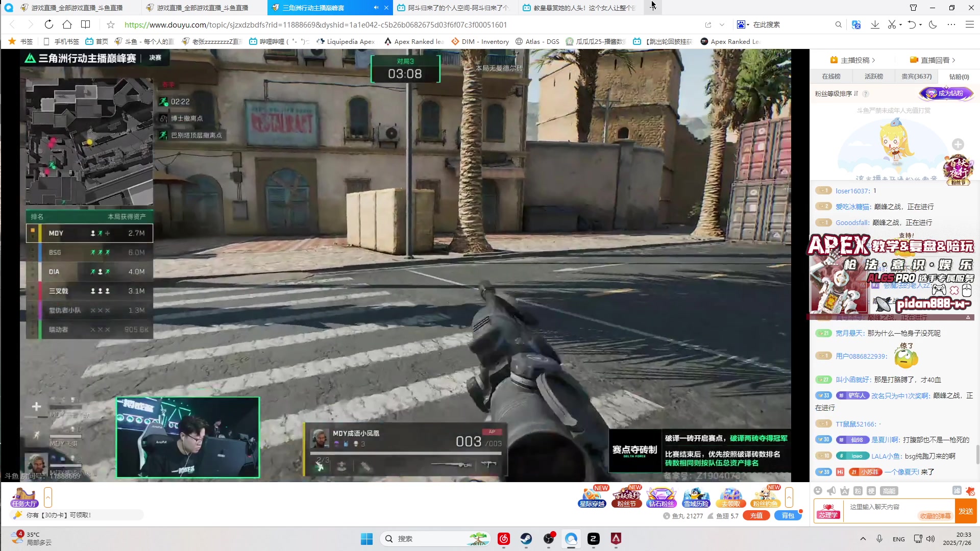Open the 收藏的弹幕 saved comments
Viewport: 980px width, 551px height.
(936, 516)
